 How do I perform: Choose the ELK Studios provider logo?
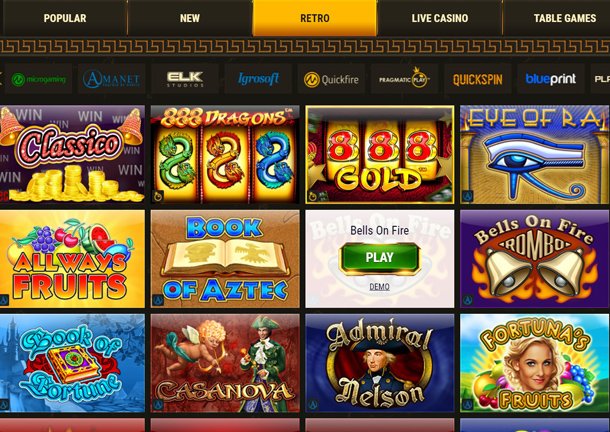185,79
